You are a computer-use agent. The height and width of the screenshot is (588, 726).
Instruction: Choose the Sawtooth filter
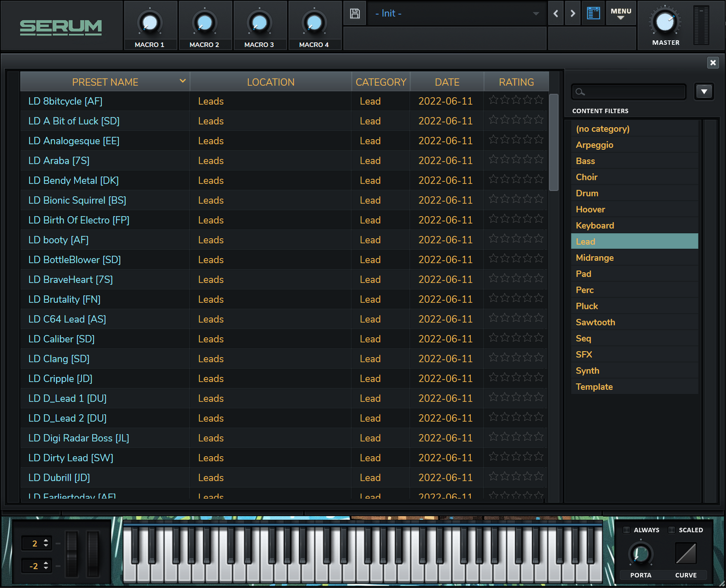635,322
